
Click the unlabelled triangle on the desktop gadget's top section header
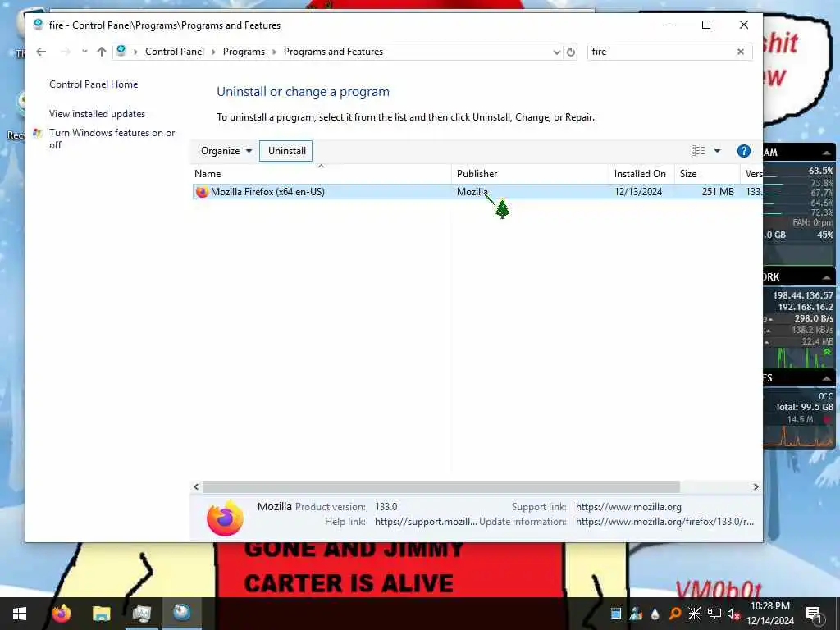(x=827, y=153)
